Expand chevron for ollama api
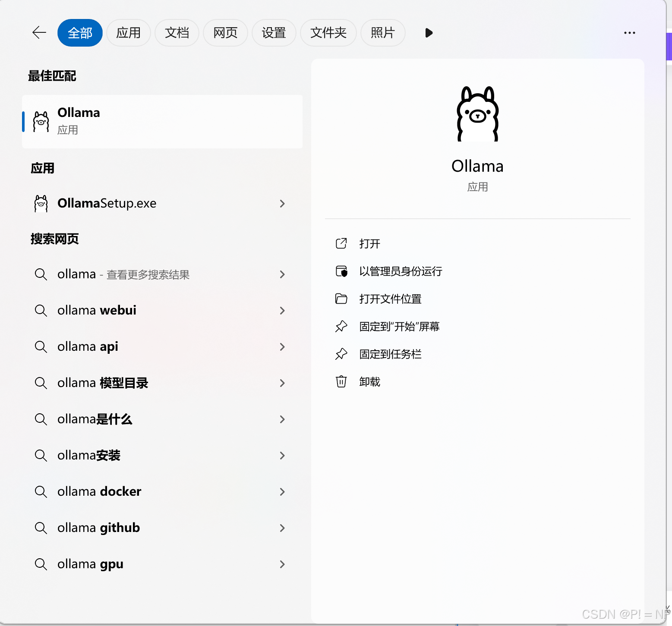 click(282, 347)
